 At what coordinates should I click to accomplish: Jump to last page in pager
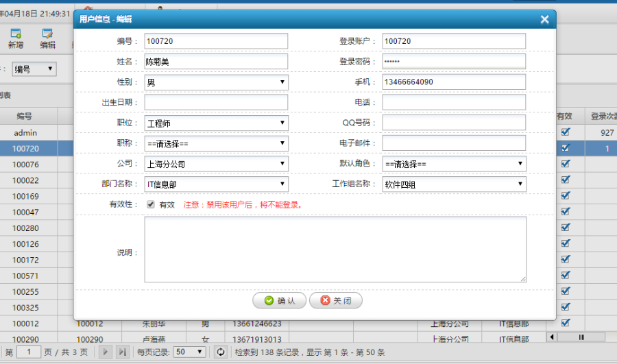pos(123,352)
